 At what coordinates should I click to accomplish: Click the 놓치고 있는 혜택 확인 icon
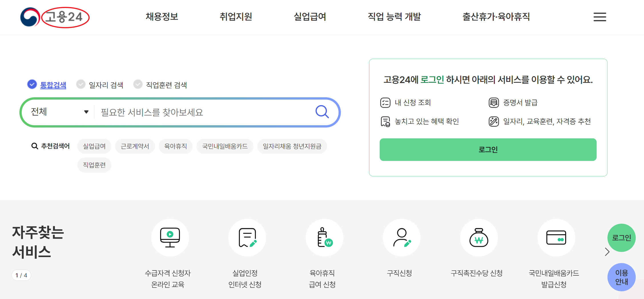385,122
